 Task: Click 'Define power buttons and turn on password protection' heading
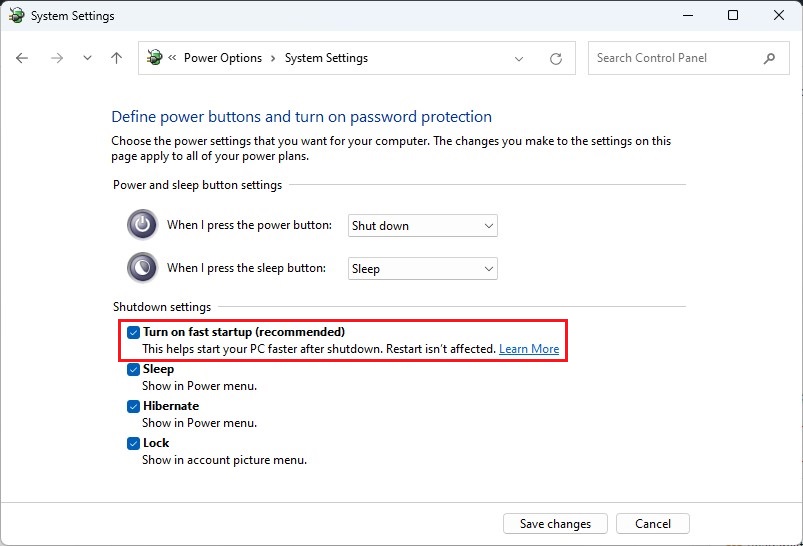pos(301,117)
